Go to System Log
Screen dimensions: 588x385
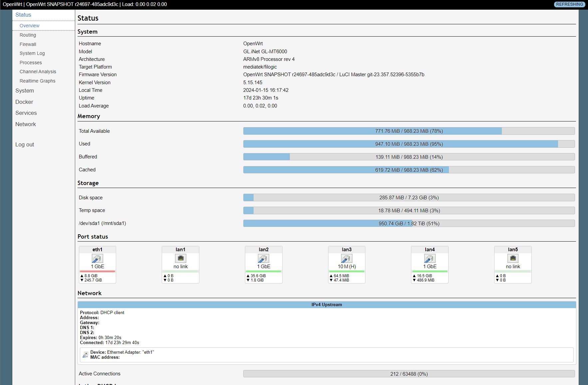tap(32, 53)
